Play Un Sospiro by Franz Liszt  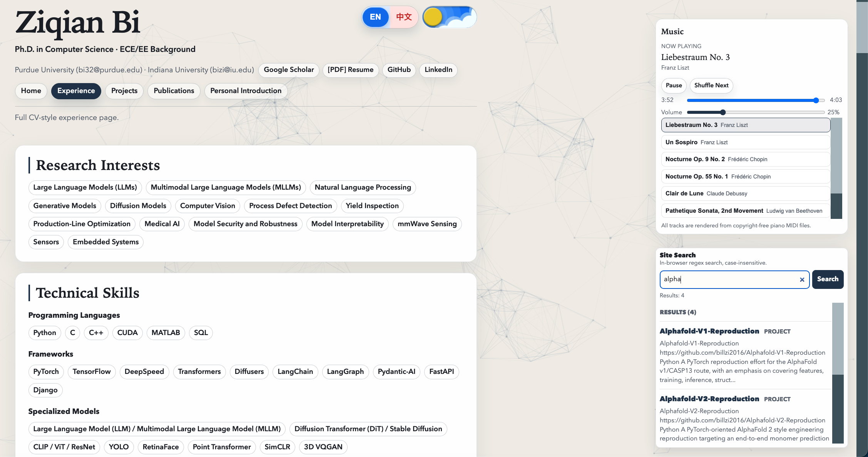pos(746,142)
